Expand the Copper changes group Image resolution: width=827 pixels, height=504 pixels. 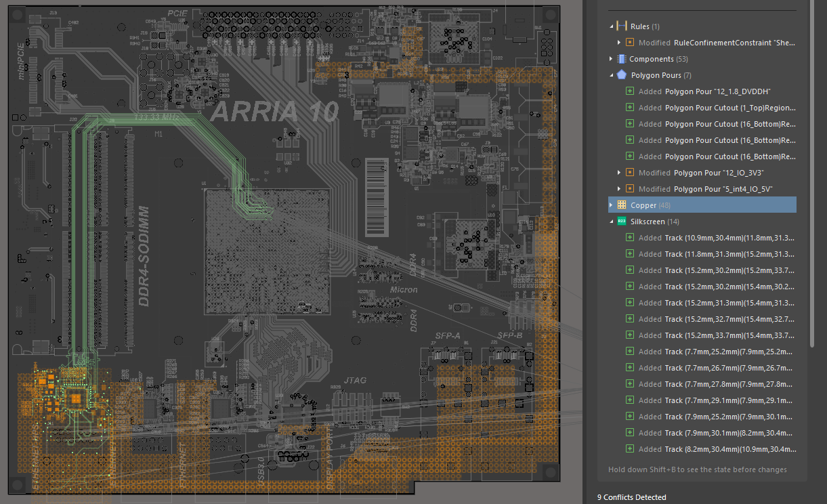click(612, 205)
